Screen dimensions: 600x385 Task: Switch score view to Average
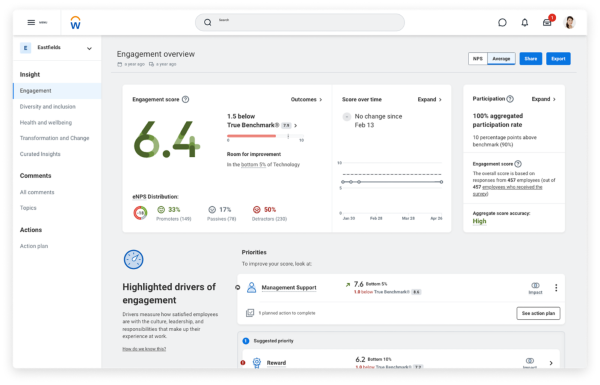coord(501,59)
